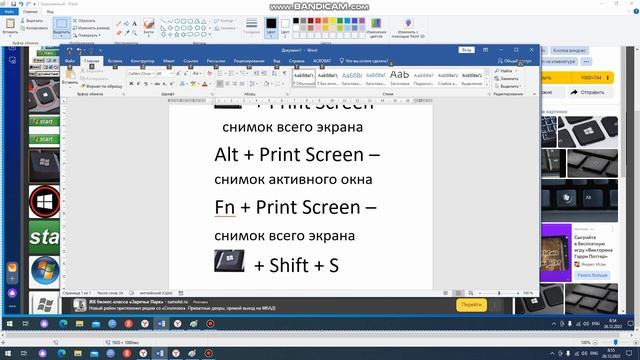Open the Paint Вид tab
This screenshot has height=360, width=640.
[50, 12]
